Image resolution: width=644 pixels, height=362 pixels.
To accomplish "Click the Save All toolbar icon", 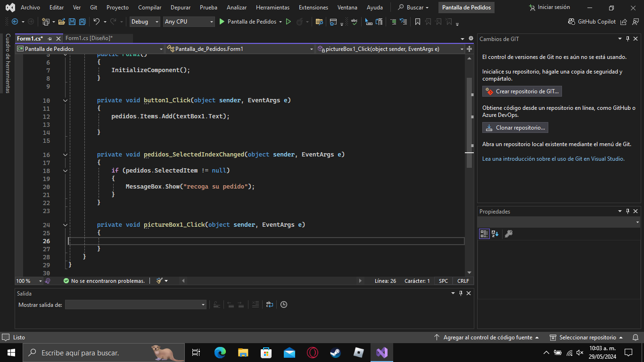I will point(82,22).
